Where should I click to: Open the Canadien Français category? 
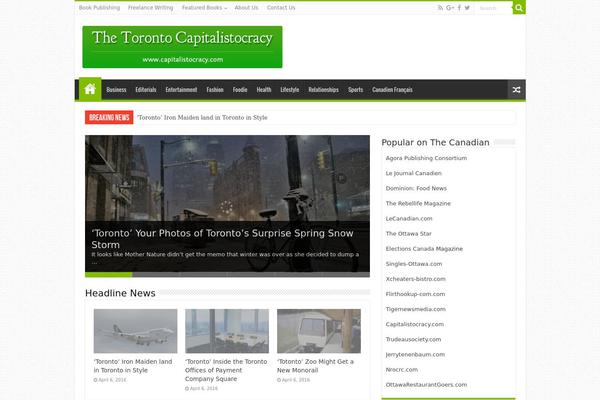(x=392, y=90)
